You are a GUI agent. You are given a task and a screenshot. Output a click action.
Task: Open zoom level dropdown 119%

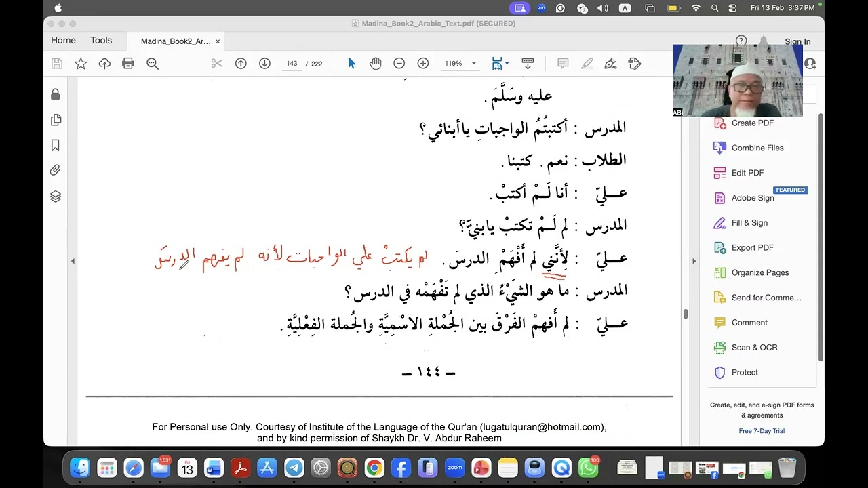coord(460,63)
